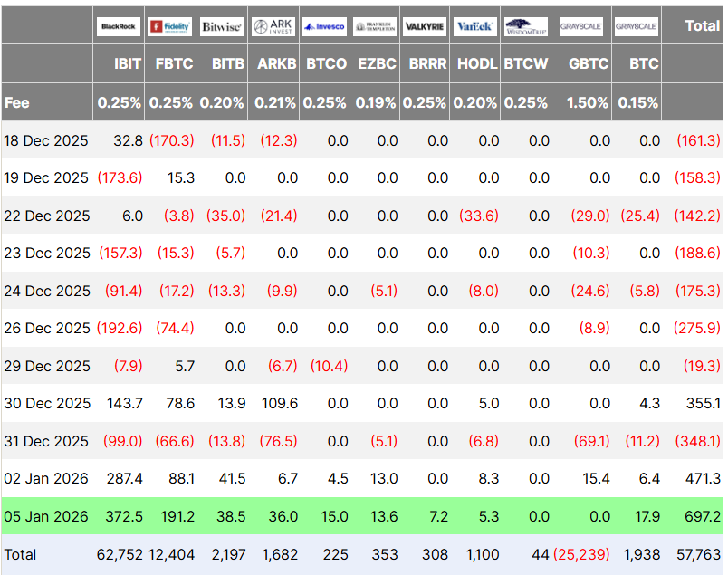Click the 18 Dec 2025 date cell
This screenshot has height=575, width=728.
click(46, 140)
